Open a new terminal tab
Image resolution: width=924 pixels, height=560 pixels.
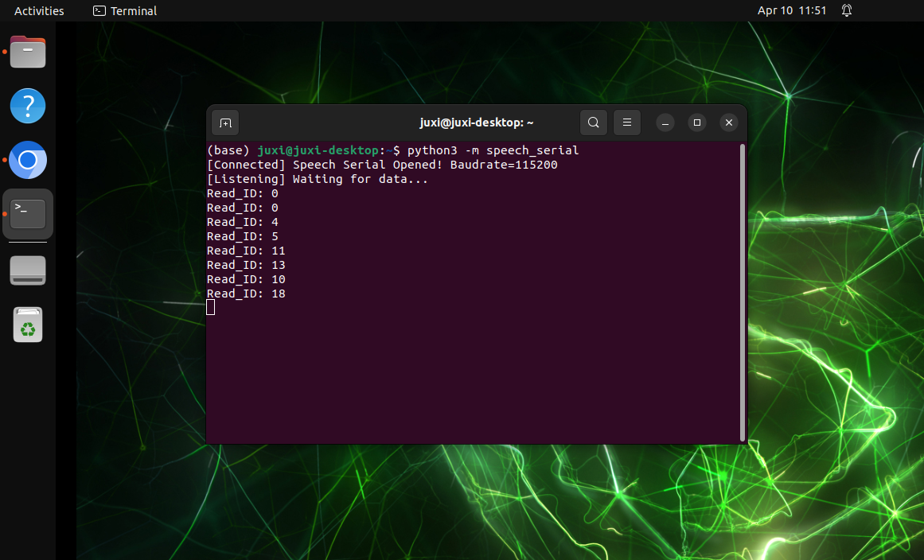(225, 122)
